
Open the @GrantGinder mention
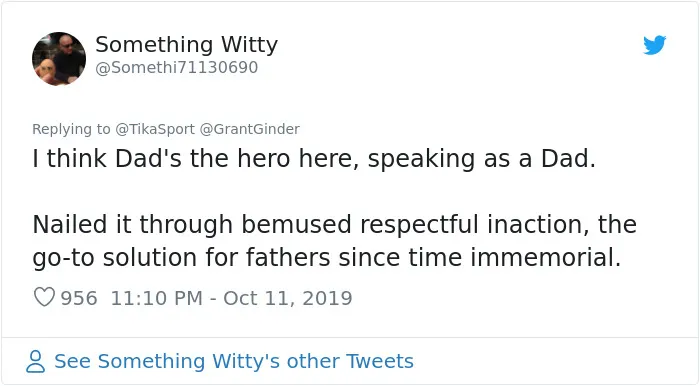(x=250, y=129)
